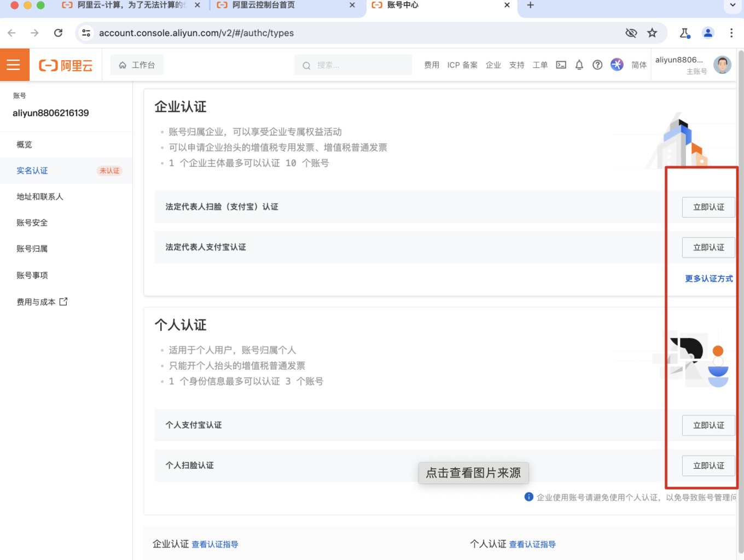Screen dimensions: 744x560
Task: Click the user avatar picture
Action: 722,65
